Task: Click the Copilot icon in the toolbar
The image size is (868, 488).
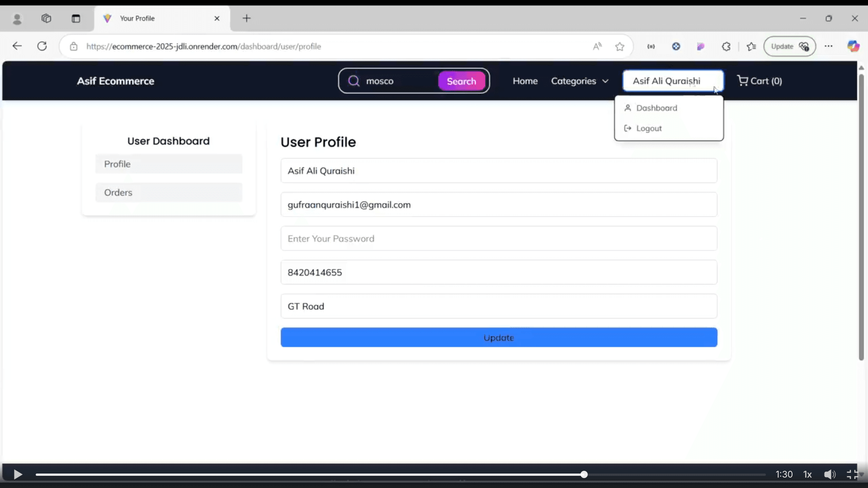Action: pyautogui.click(x=853, y=46)
